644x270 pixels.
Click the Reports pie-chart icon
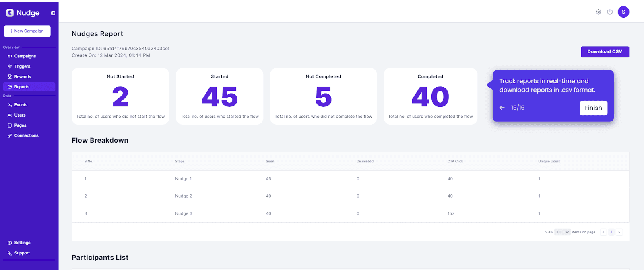(x=10, y=87)
